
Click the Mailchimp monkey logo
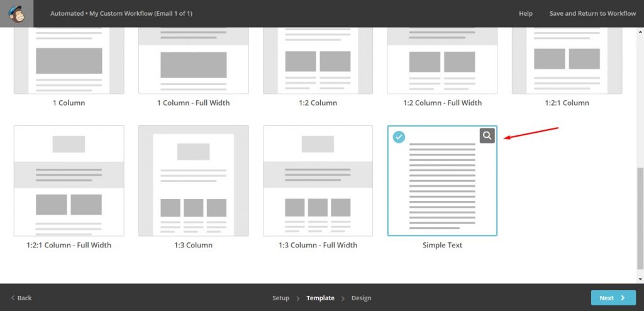point(16,14)
